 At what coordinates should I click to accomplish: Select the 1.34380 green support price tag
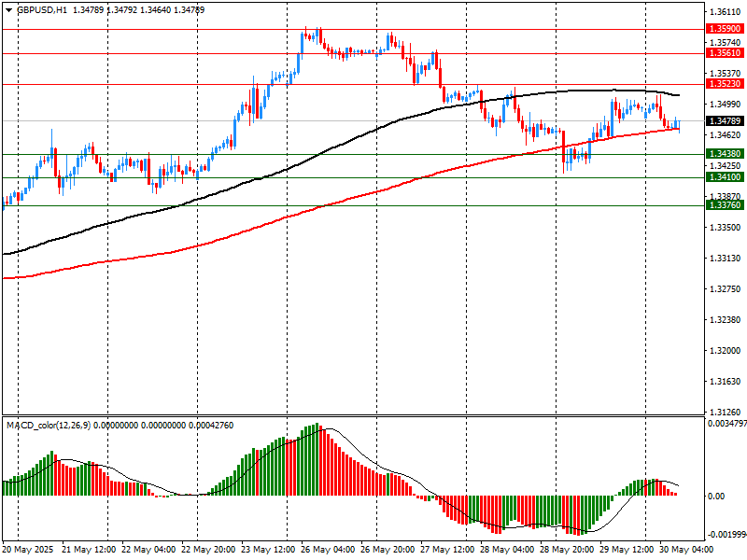(x=725, y=154)
